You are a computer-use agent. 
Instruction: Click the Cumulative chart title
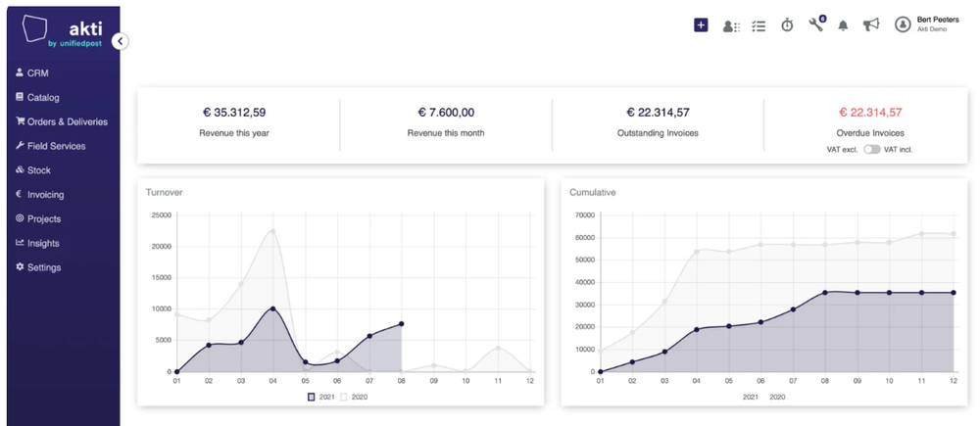(593, 192)
